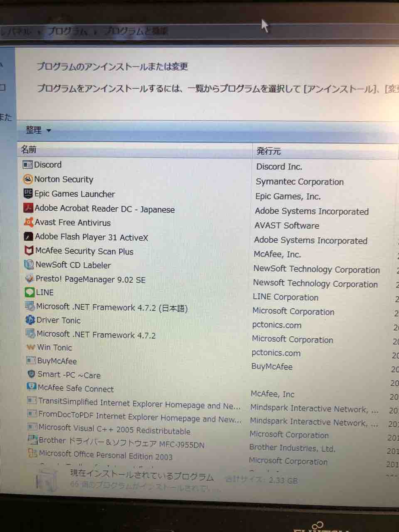Screen dimensions: 399x532
Task: Select the Adobe Flash Player 31 icon
Action: [x=29, y=236]
